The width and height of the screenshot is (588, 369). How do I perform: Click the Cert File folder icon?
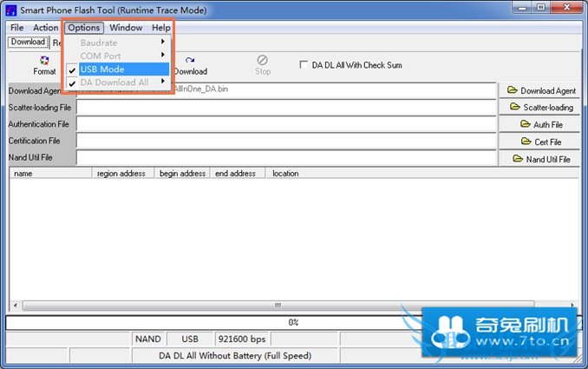(526, 142)
